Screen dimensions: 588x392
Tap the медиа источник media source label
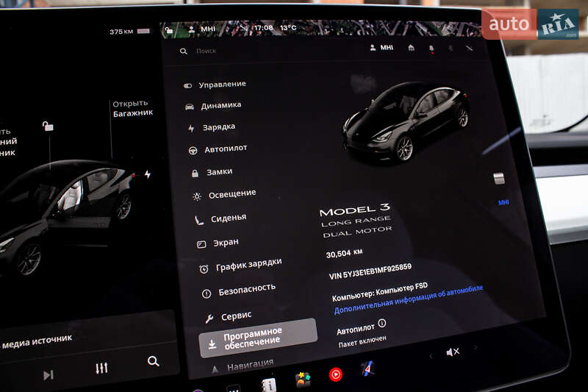point(37,341)
